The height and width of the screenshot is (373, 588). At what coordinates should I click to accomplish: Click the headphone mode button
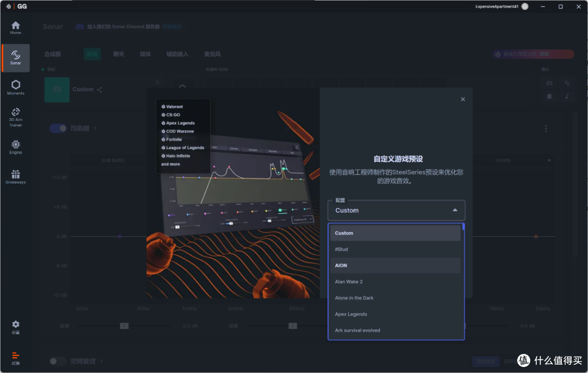[x=486, y=362]
